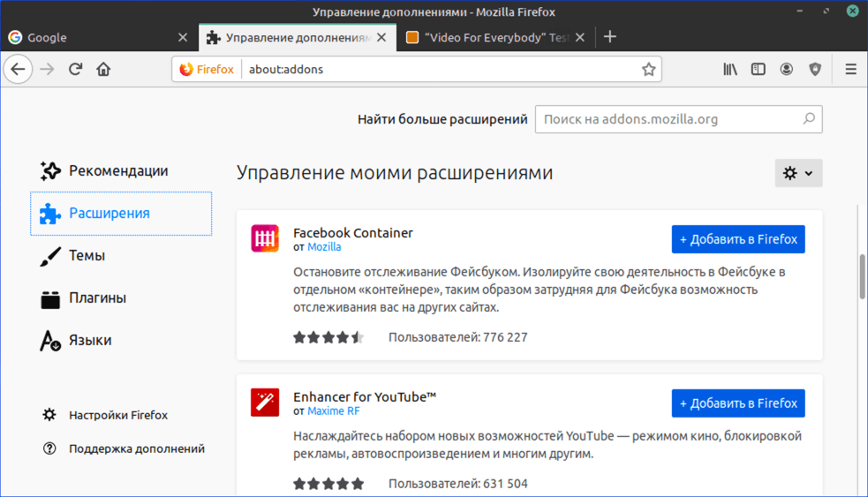The width and height of the screenshot is (868, 497).
Task: Click the Управление моими расширениями heading
Action: [x=395, y=173]
